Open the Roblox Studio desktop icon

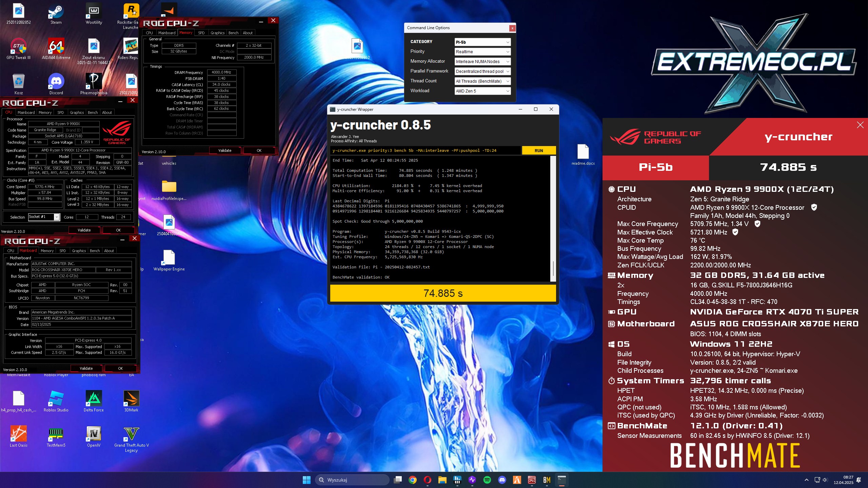[56, 402]
